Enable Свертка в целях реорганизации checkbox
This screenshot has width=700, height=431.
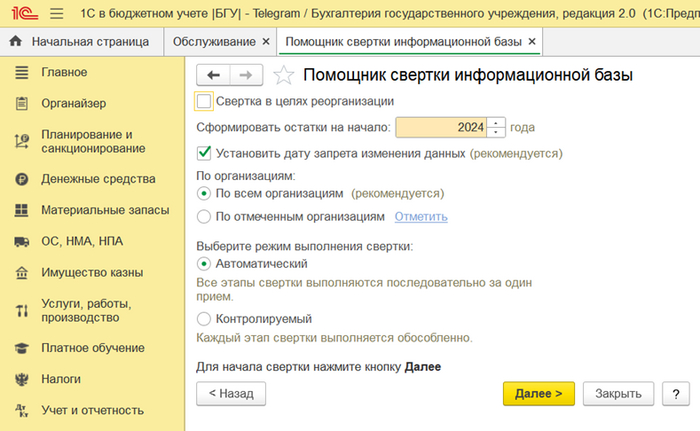coord(205,101)
